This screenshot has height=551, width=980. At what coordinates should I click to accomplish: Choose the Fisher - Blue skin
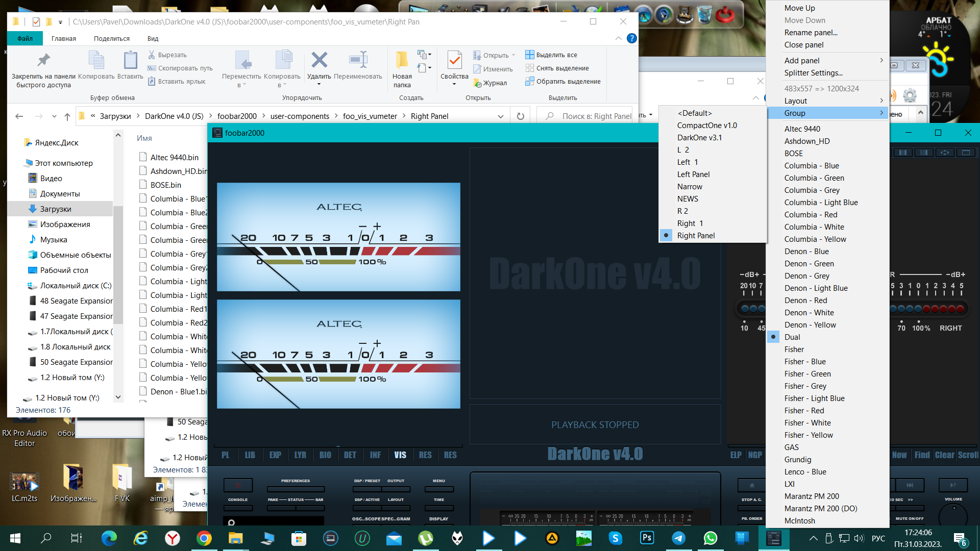804,362
